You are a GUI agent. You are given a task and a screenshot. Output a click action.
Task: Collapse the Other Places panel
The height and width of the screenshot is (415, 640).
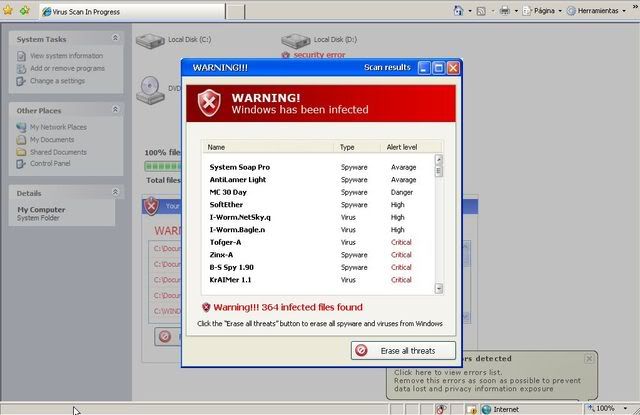pyautogui.click(x=116, y=109)
